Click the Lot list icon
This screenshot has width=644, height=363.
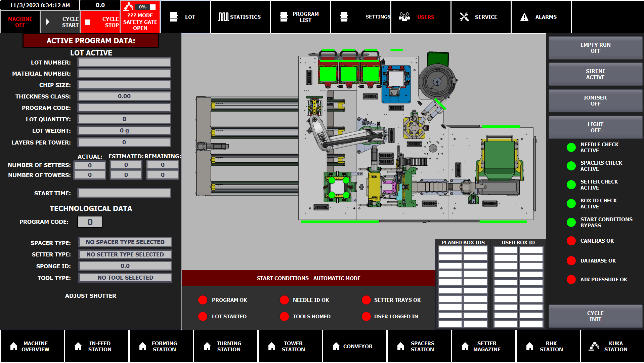click(x=174, y=17)
